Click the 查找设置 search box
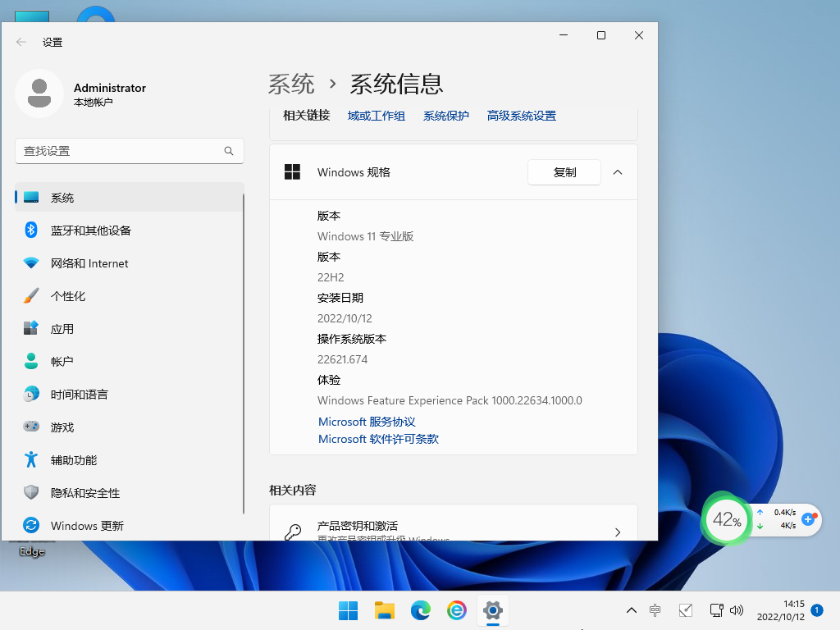 129,151
